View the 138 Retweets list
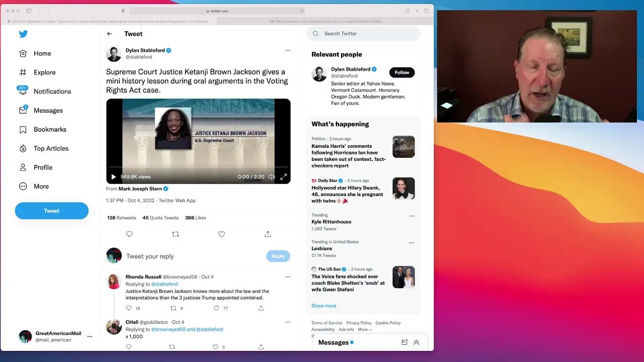 point(122,218)
